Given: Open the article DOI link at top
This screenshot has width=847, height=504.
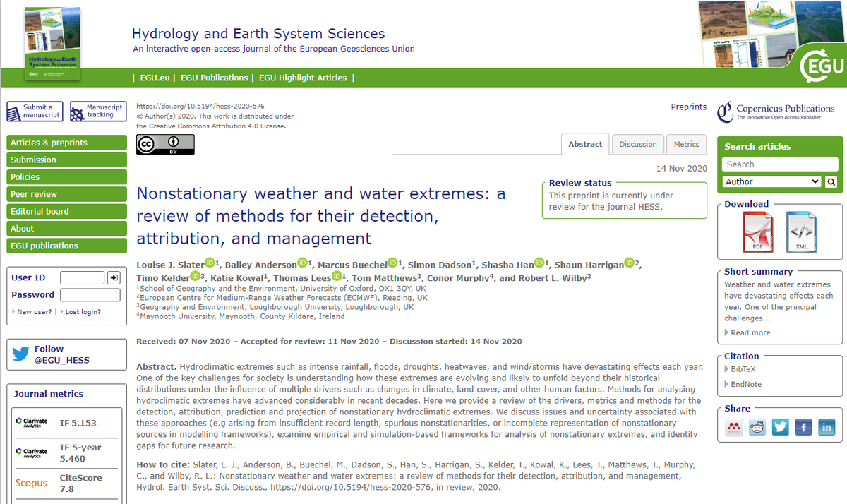Looking at the screenshot, I should [x=200, y=107].
